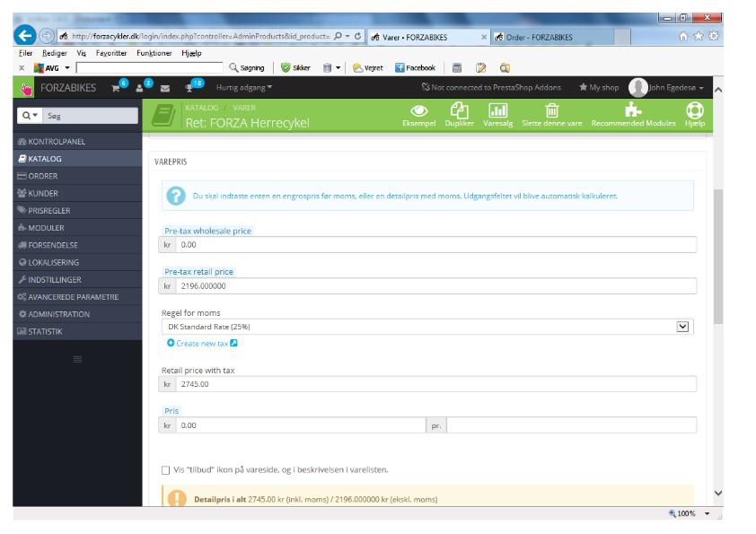Open address bar search dropdown arrow
The image size is (756, 534).
347,36
